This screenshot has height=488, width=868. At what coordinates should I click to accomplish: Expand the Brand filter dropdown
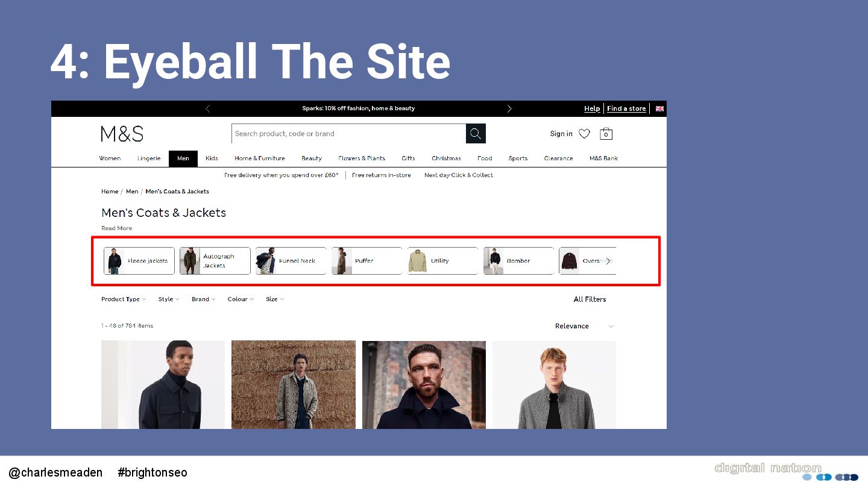pyautogui.click(x=203, y=299)
